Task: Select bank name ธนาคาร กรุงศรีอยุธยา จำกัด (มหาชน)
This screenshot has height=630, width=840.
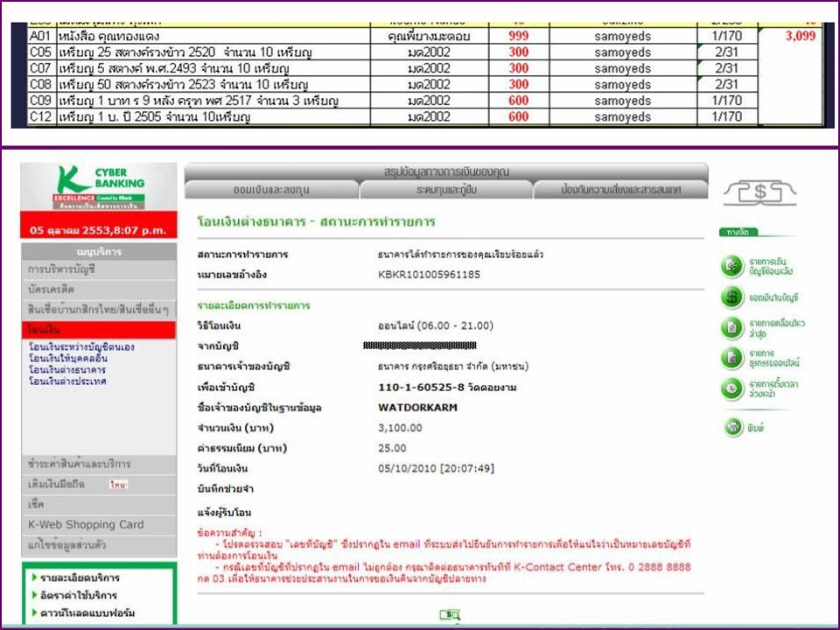Action: coord(453,367)
